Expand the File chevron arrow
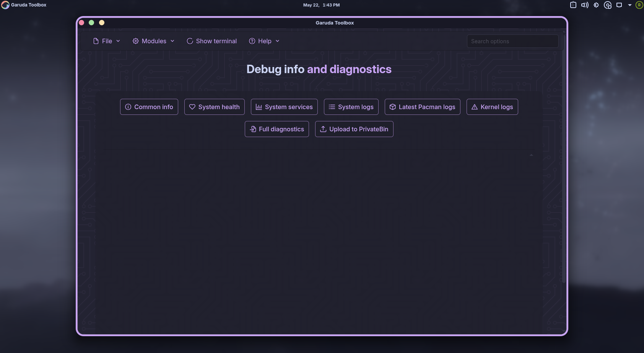The height and width of the screenshot is (353, 644). click(118, 41)
